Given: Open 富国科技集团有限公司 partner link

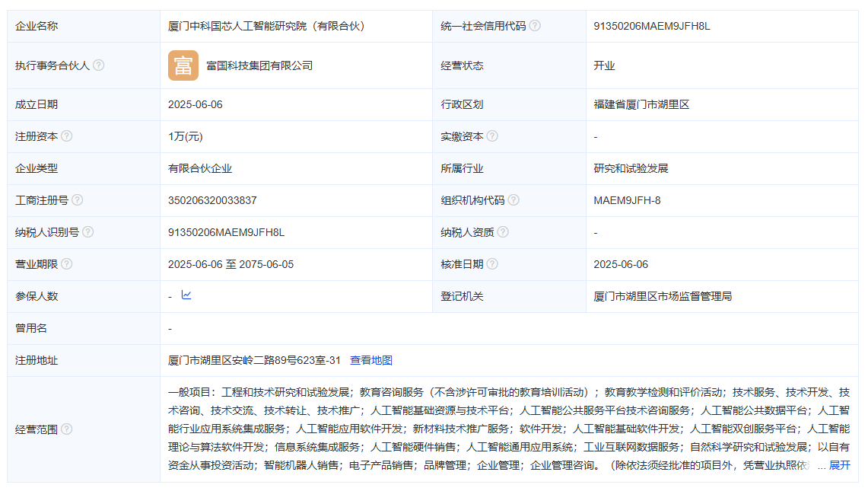Looking at the screenshot, I should [x=259, y=66].
